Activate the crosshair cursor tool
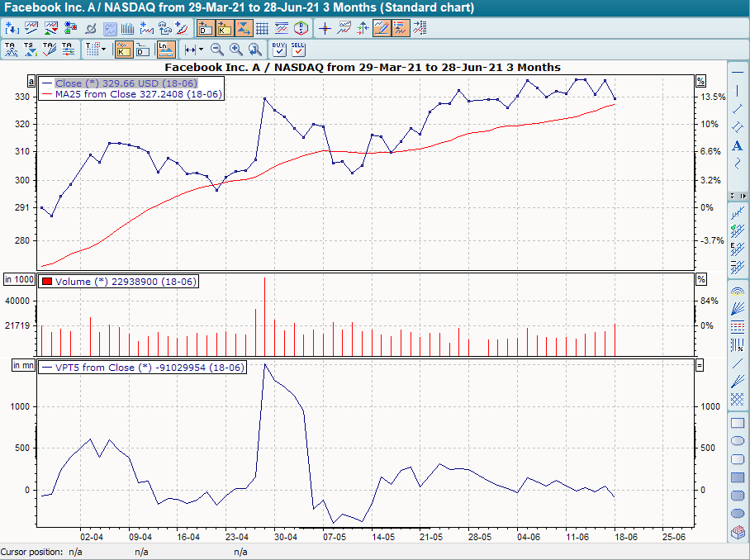 tap(325, 28)
